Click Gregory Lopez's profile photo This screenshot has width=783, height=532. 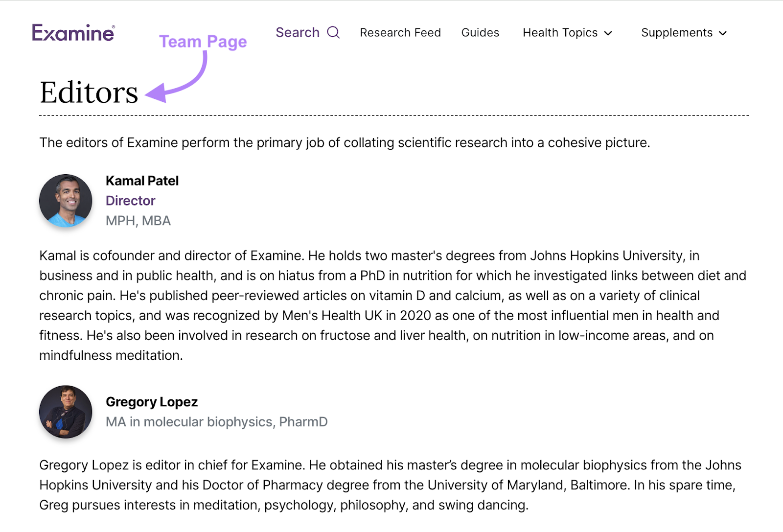coord(65,413)
